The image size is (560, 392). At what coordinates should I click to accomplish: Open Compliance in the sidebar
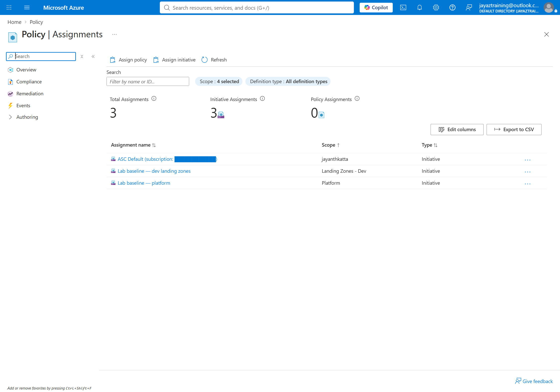29,82
